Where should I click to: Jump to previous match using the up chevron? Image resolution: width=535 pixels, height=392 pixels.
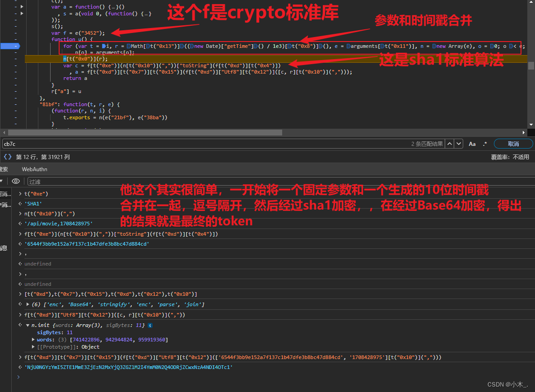[449, 143]
